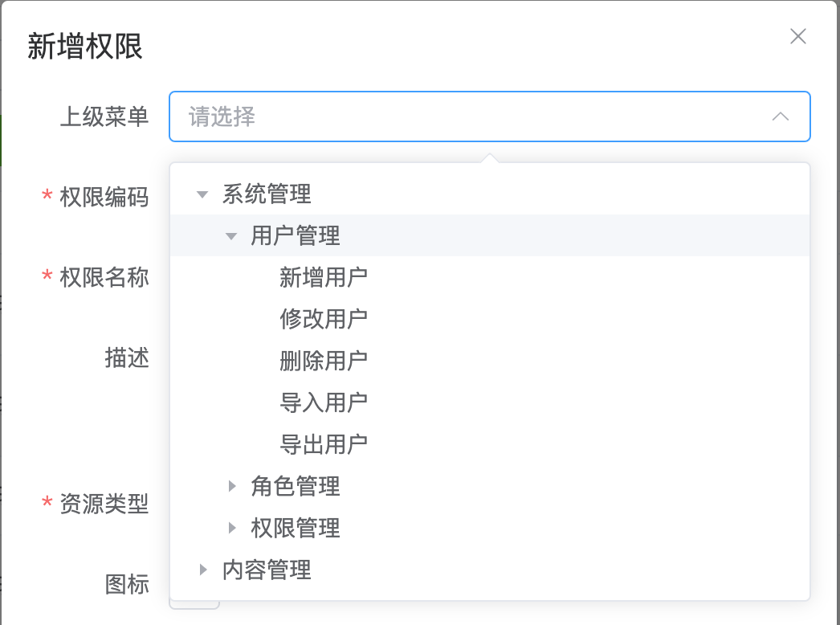Pick the 修改用户 option
840x625 pixels.
pos(324,319)
